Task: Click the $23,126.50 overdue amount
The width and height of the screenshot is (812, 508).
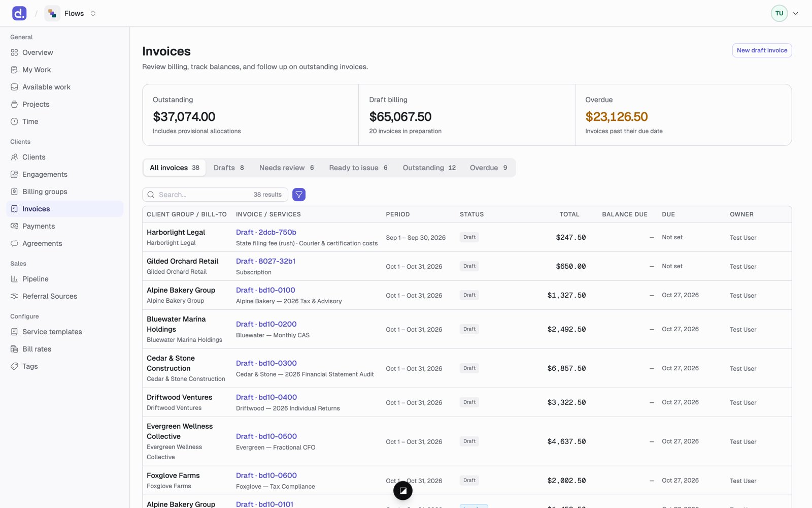Action: click(617, 117)
